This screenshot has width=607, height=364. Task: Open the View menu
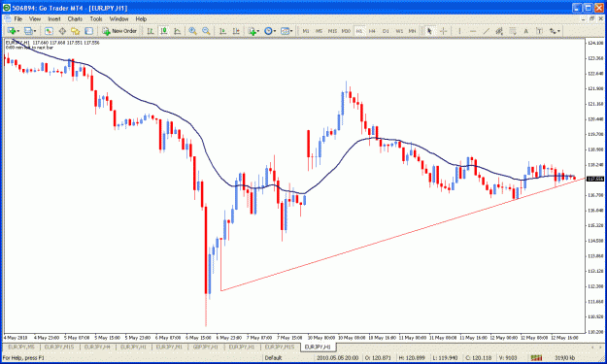(35, 18)
